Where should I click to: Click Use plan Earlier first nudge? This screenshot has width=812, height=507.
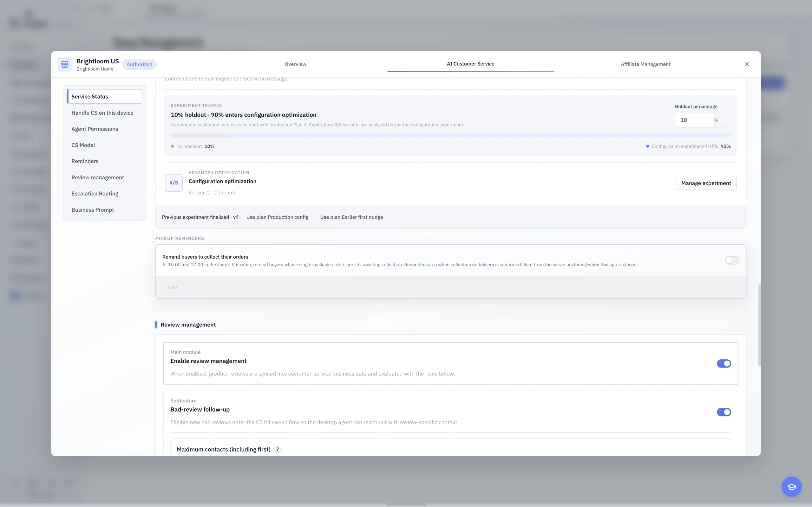click(351, 217)
